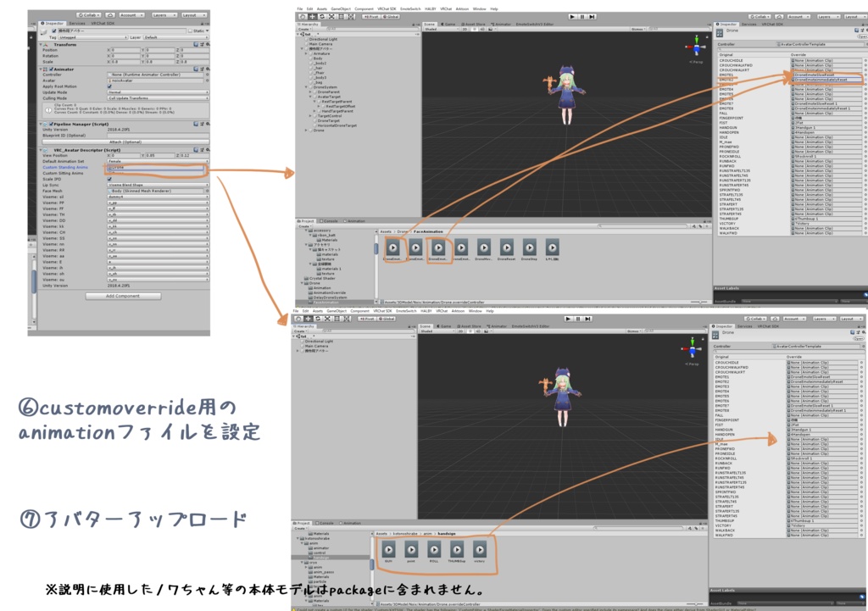Toggle the Pipeline Manager enabled checkbox
This screenshot has width=868, height=611.
tap(51, 124)
